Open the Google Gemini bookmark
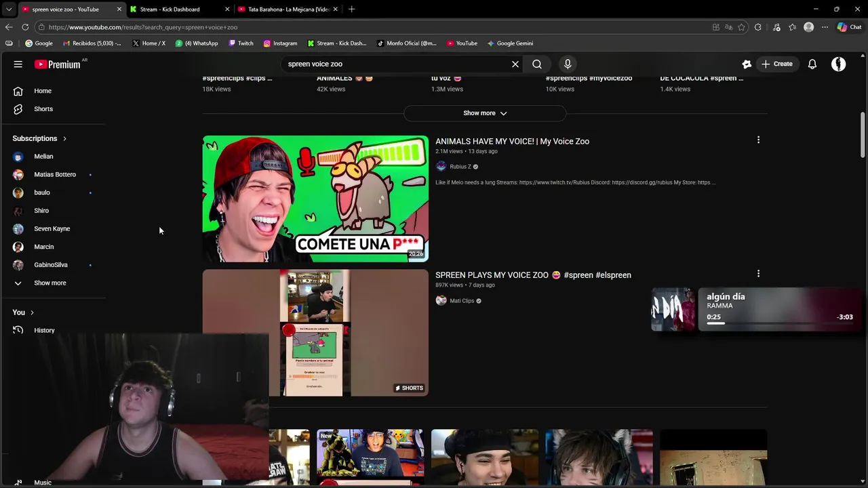868x488 pixels. coord(510,43)
